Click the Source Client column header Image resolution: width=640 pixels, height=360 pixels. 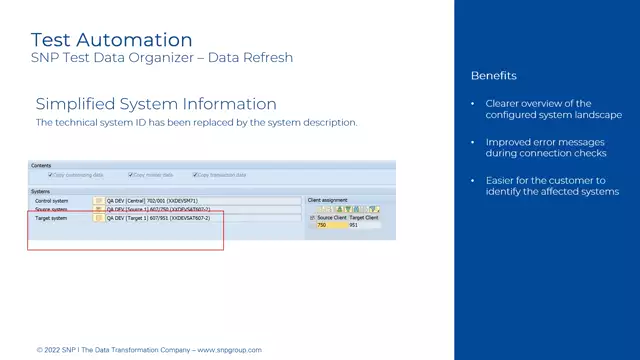pyautogui.click(x=332, y=218)
